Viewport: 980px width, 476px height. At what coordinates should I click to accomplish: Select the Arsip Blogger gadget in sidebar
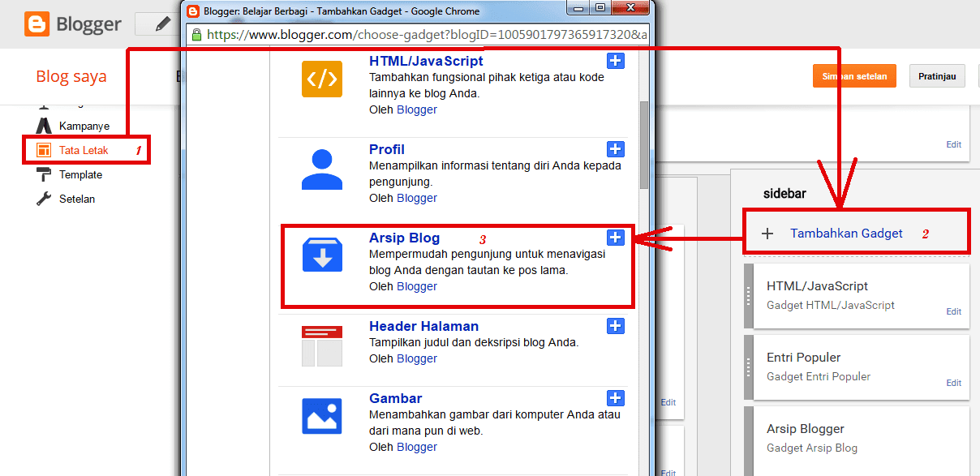click(x=862, y=441)
